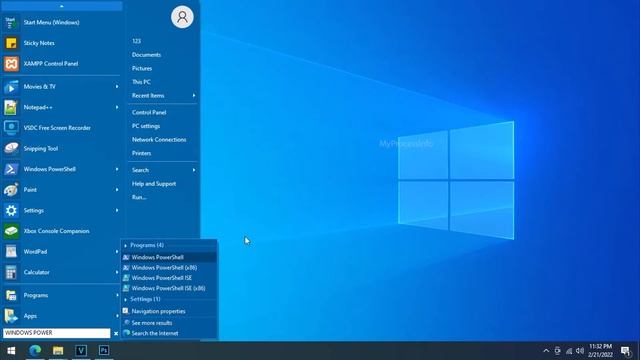Image resolution: width=640 pixels, height=360 pixels.
Task: Open Network Connections
Action: (x=159, y=140)
